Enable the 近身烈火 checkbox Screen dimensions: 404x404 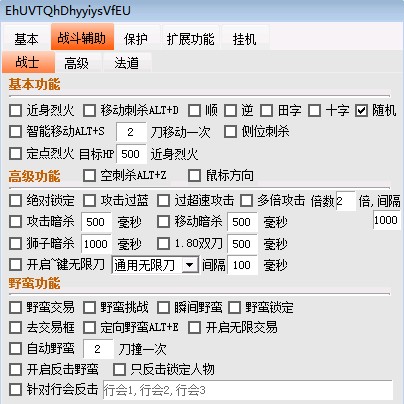point(15,110)
